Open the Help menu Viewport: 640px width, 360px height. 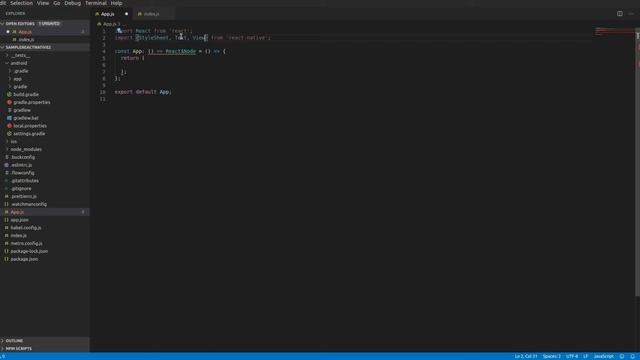click(116, 3)
